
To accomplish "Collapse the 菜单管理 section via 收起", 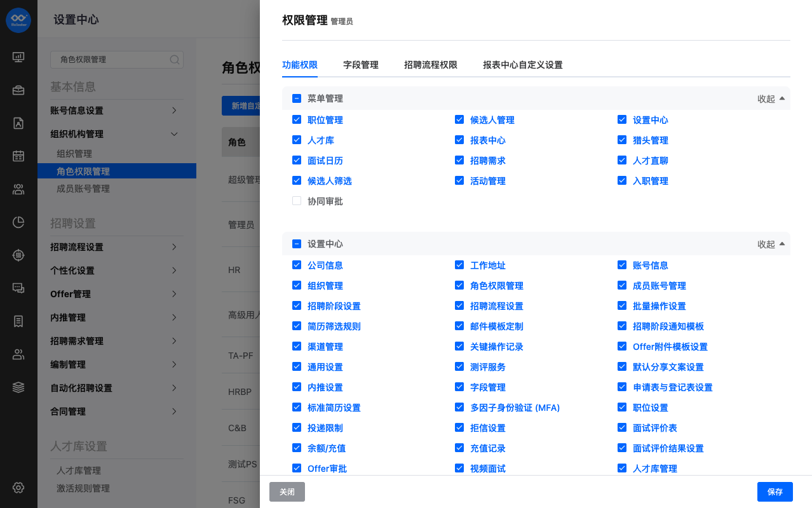I will click(x=771, y=98).
